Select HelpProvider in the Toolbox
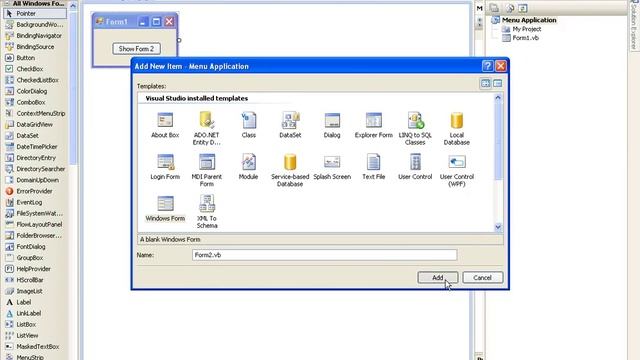 click(x=35, y=269)
